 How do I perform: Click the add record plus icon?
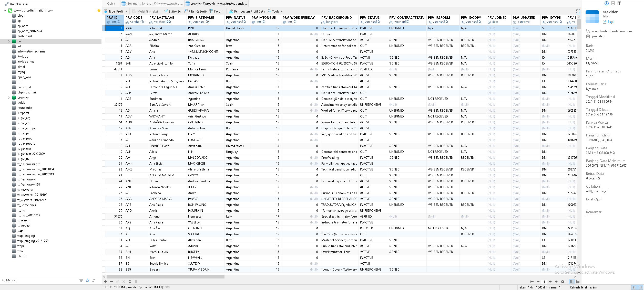click(105, 282)
